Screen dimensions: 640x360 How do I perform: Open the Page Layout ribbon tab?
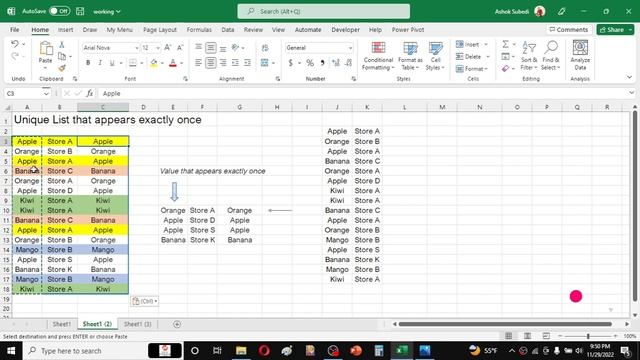pos(160,30)
